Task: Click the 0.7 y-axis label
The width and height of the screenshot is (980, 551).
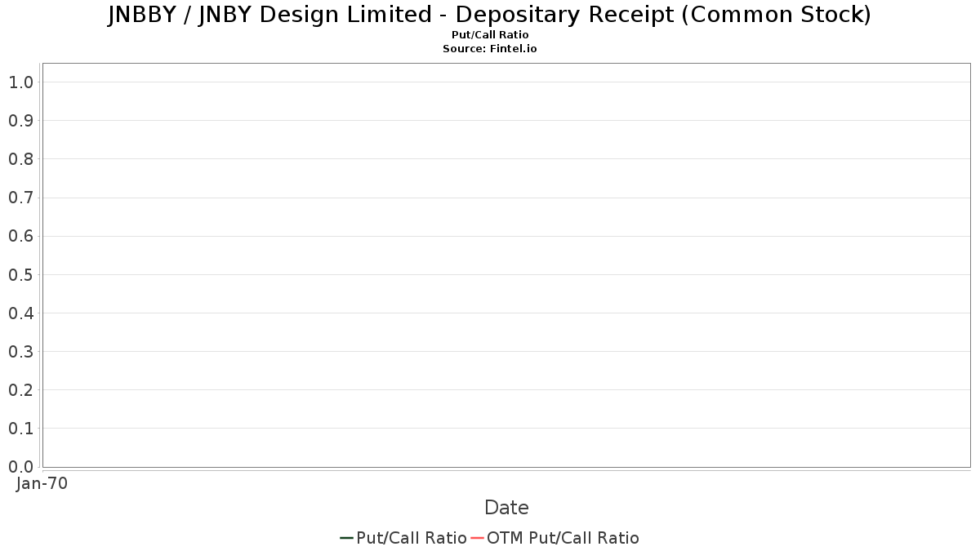Action: (x=20, y=198)
